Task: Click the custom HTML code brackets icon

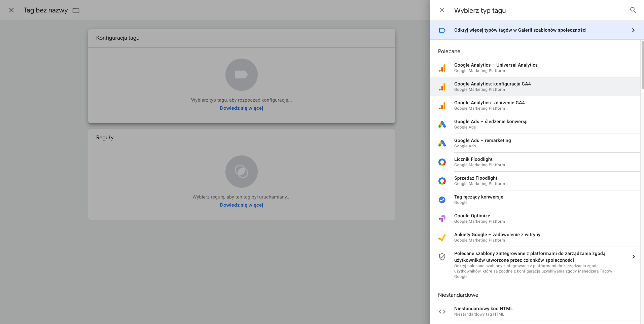Action: (442, 312)
